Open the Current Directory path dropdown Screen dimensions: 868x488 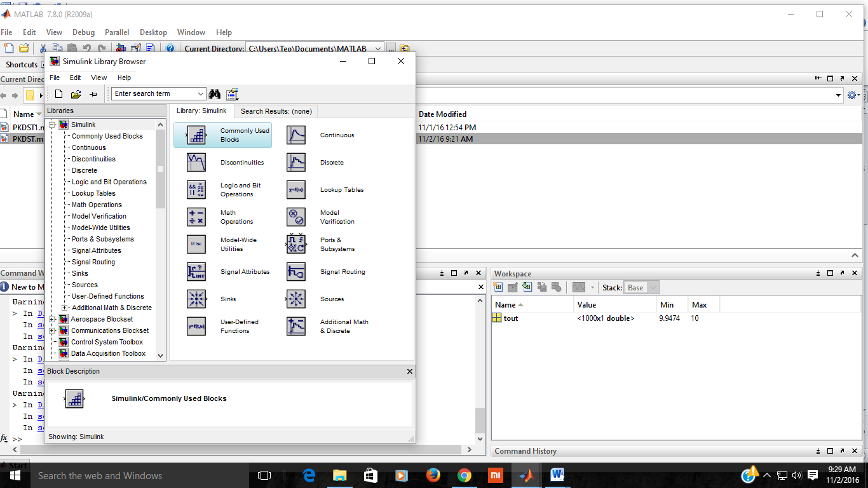pos(378,48)
